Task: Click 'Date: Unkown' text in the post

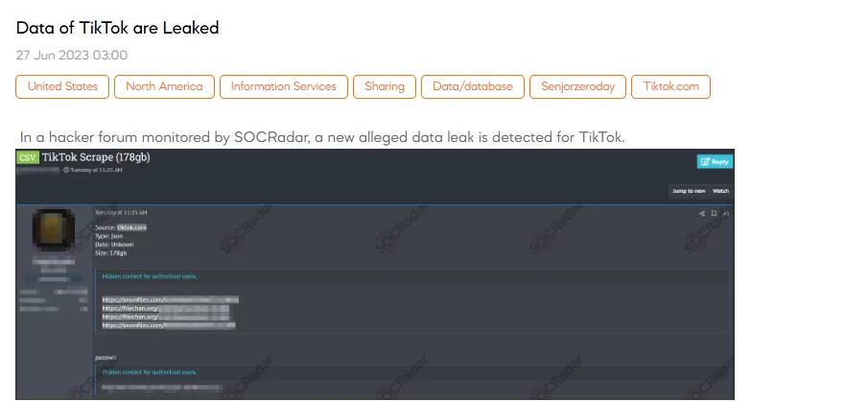Action: [114, 245]
